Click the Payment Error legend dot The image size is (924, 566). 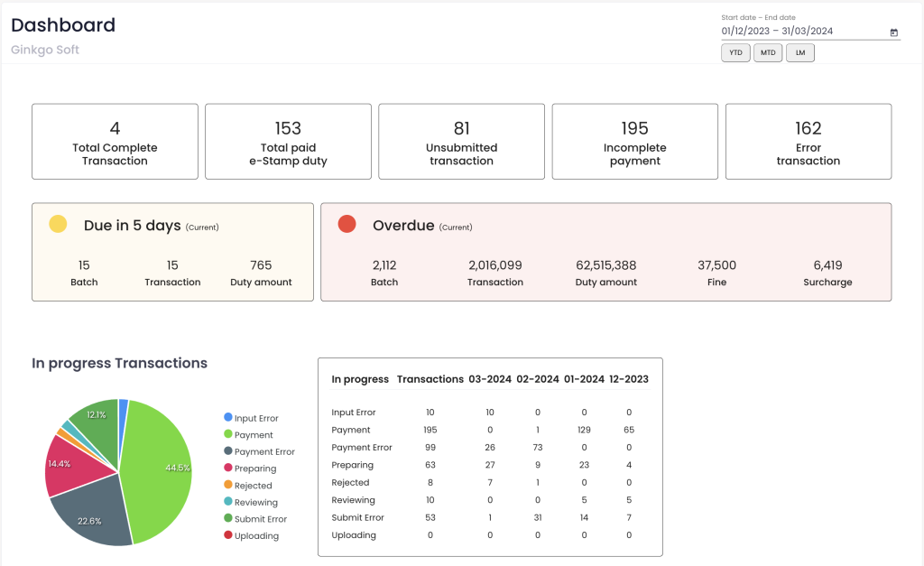click(229, 451)
